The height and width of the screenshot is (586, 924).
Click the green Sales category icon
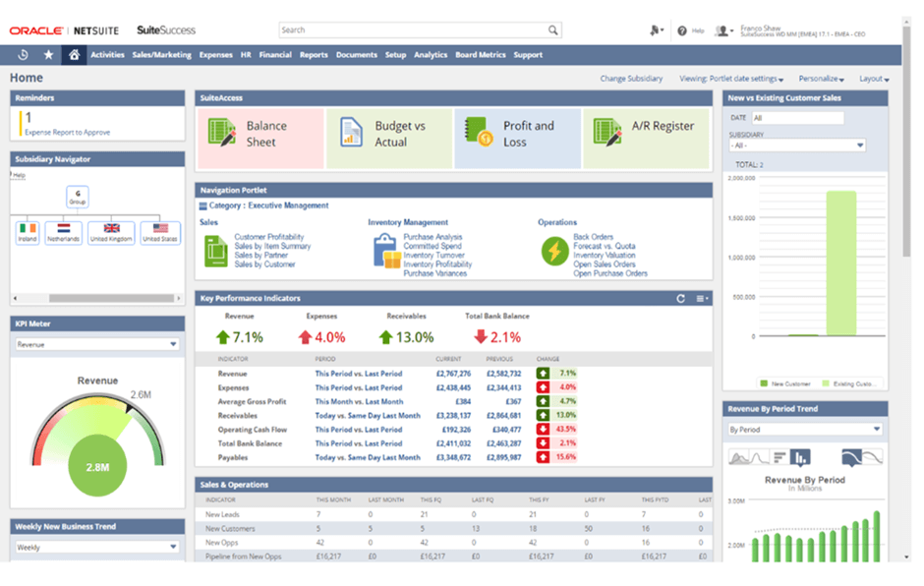point(215,251)
